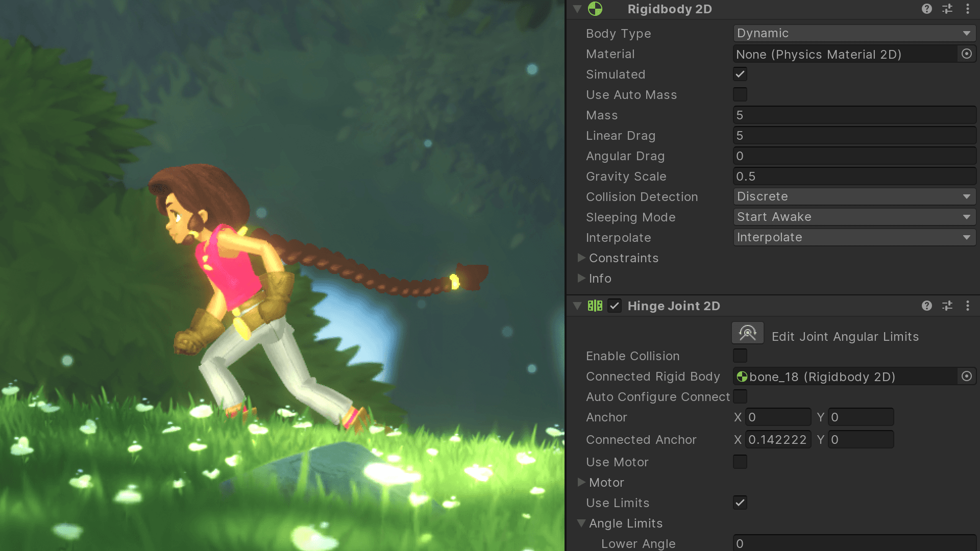Click the Hinge Joint 2D component icon
Screen dimensions: 980x551
coord(595,306)
